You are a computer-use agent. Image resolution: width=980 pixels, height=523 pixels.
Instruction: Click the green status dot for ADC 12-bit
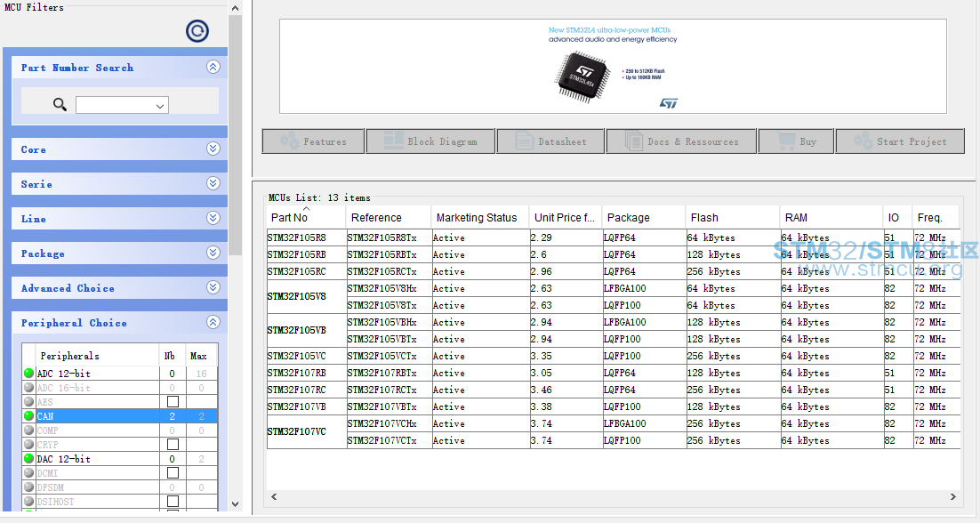pyautogui.click(x=28, y=373)
